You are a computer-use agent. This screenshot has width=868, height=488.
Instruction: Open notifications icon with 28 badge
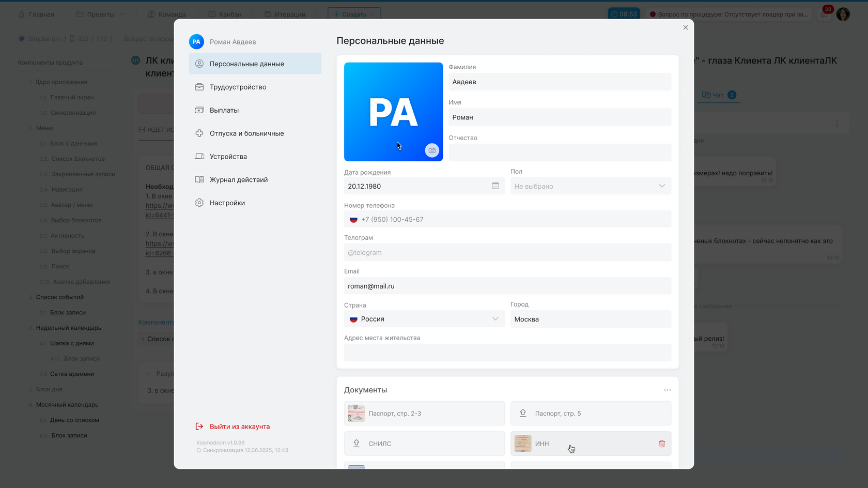[824, 14]
